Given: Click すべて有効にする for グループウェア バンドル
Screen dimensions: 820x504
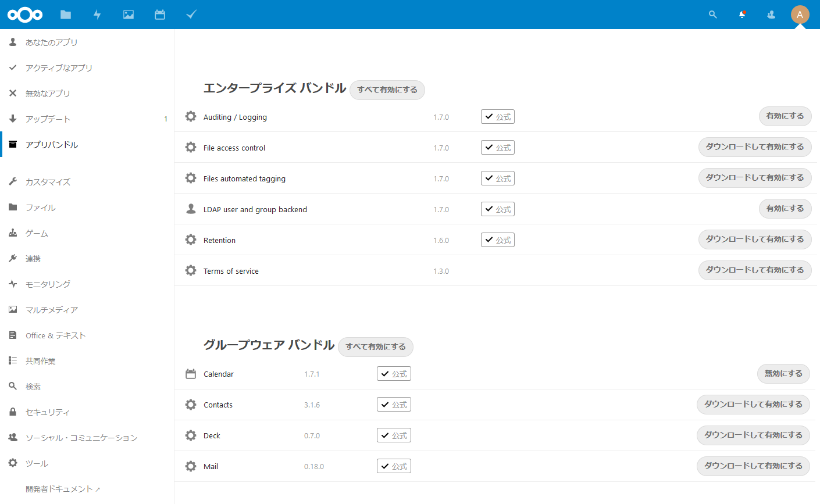Looking at the screenshot, I should pos(376,347).
